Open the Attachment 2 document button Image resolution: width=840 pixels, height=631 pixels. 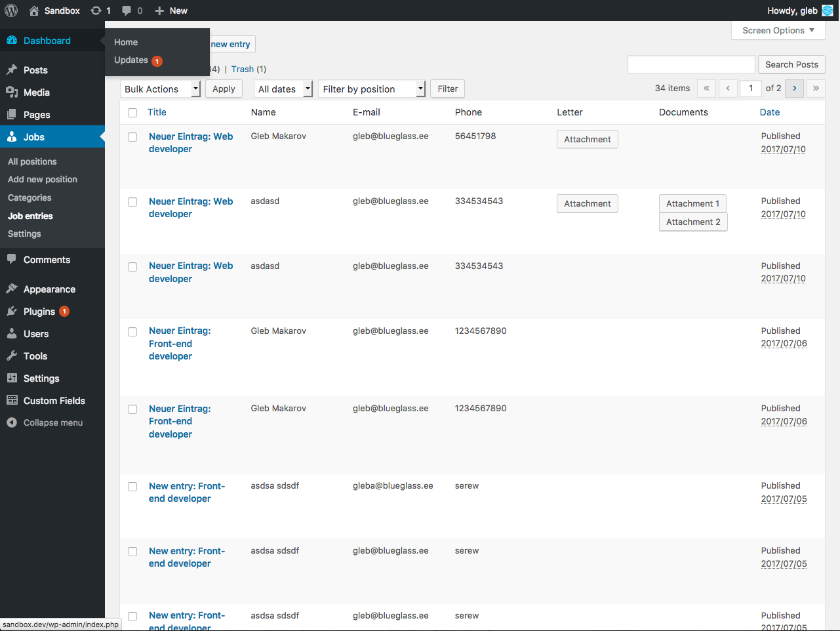point(693,222)
